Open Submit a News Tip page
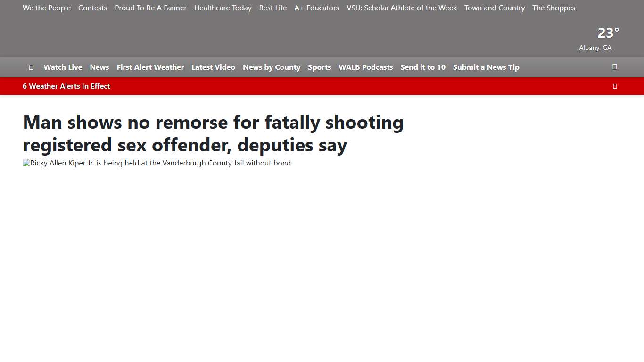Viewport: 644px width, 362px height. pos(486,67)
